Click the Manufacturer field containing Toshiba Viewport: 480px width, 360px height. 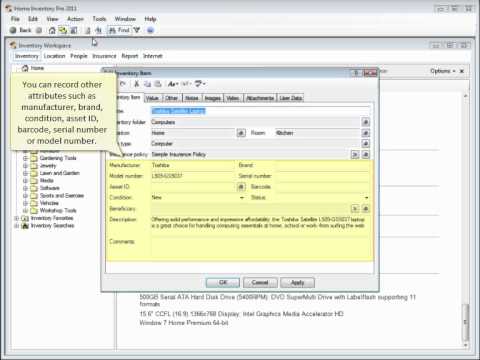click(x=193, y=165)
